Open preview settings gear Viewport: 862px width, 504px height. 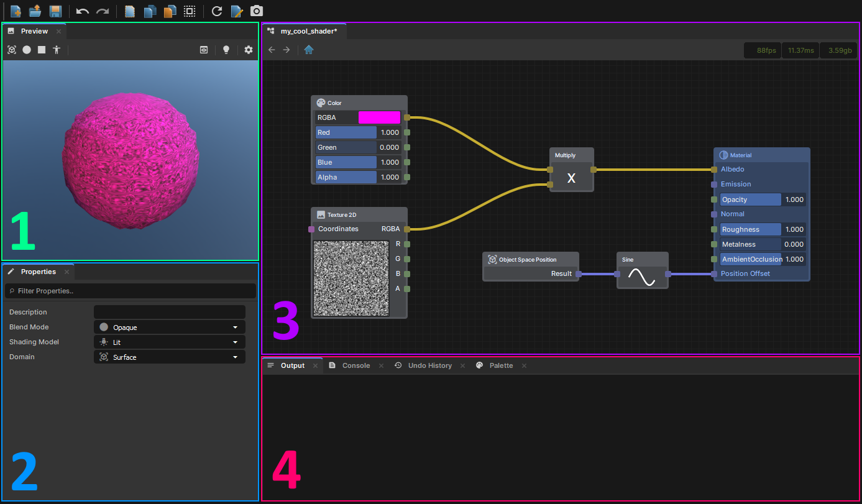pyautogui.click(x=249, y=50)
